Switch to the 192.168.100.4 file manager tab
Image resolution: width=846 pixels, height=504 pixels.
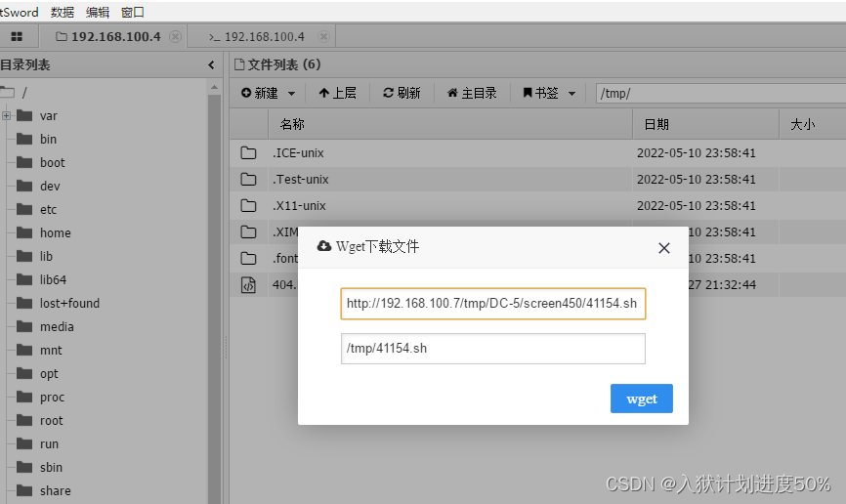[x=108, y=37]
